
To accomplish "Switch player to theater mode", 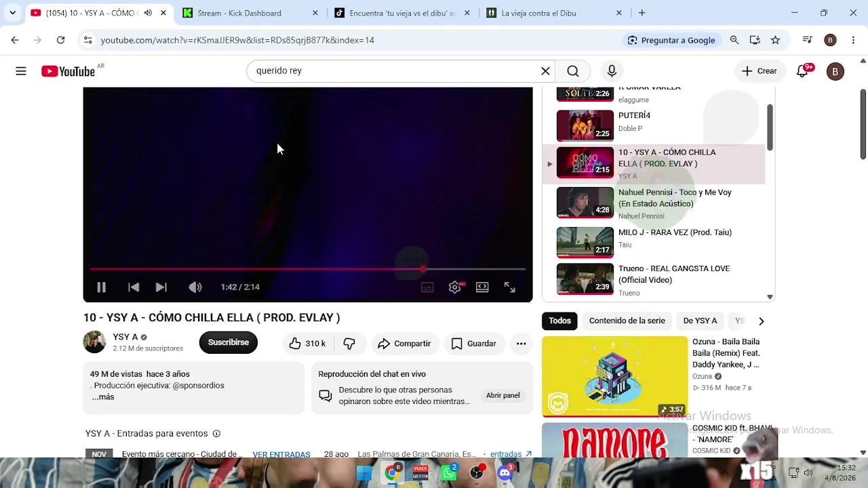I will click(x=482, y=287).
